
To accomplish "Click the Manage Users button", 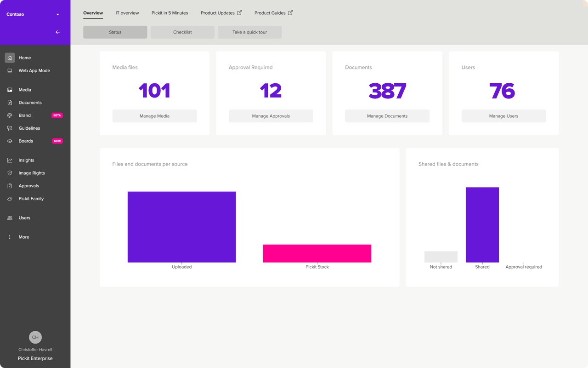I will point(503,116).
